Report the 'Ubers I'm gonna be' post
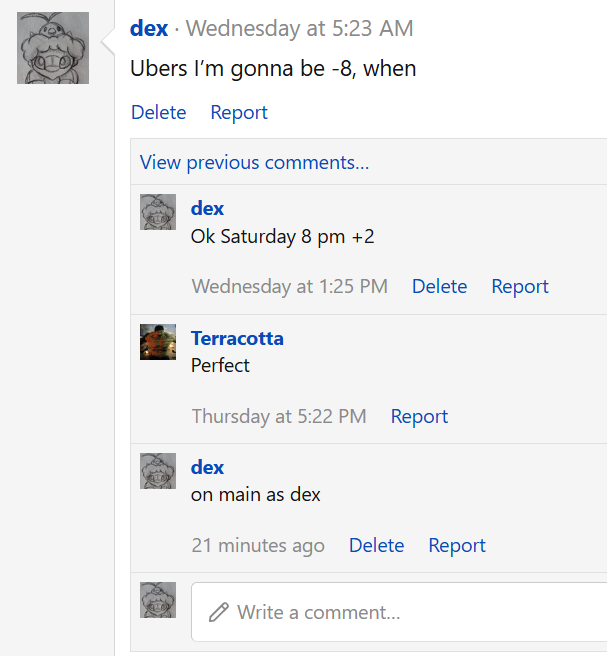 click(239, 112)
